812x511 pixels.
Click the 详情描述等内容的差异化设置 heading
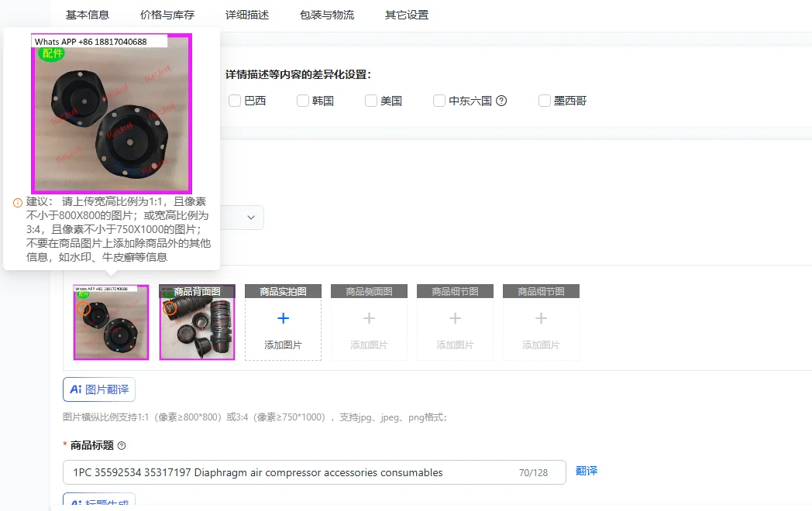coord(298,74)
